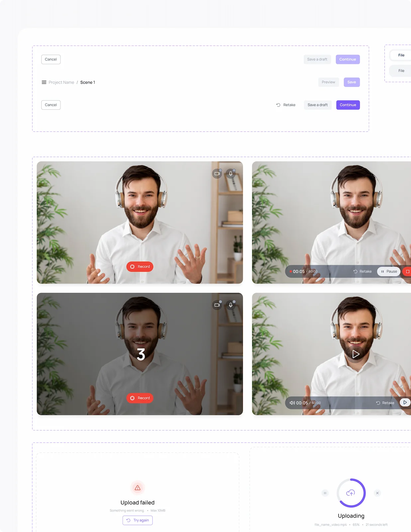The image size is (411, 532).
Task: Click the Max 10MB label
Action: [x=158, y=510]
